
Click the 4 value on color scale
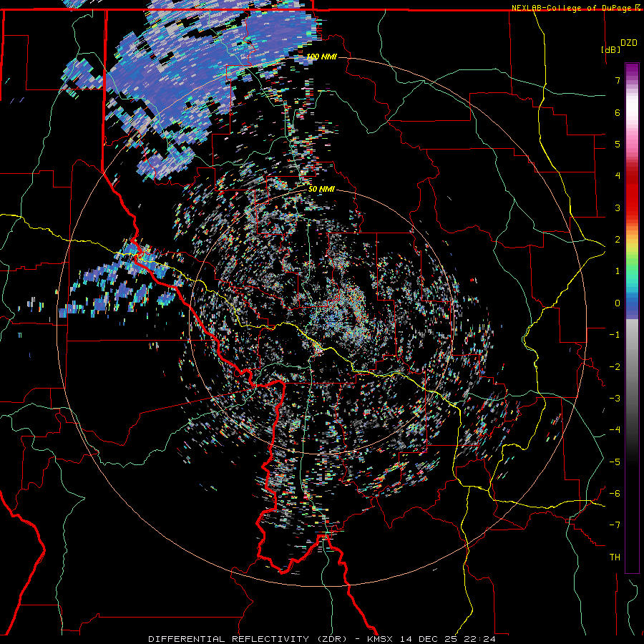click(618, 176)
